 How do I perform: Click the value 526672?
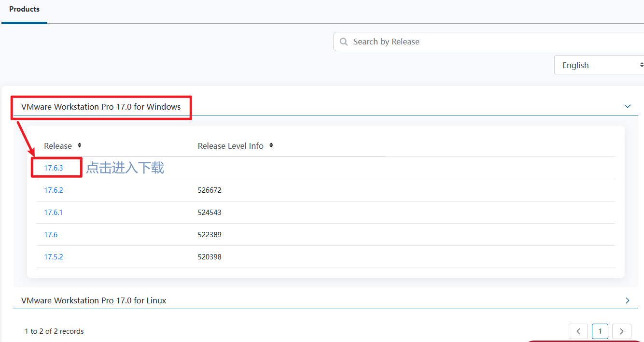point(210,190)
